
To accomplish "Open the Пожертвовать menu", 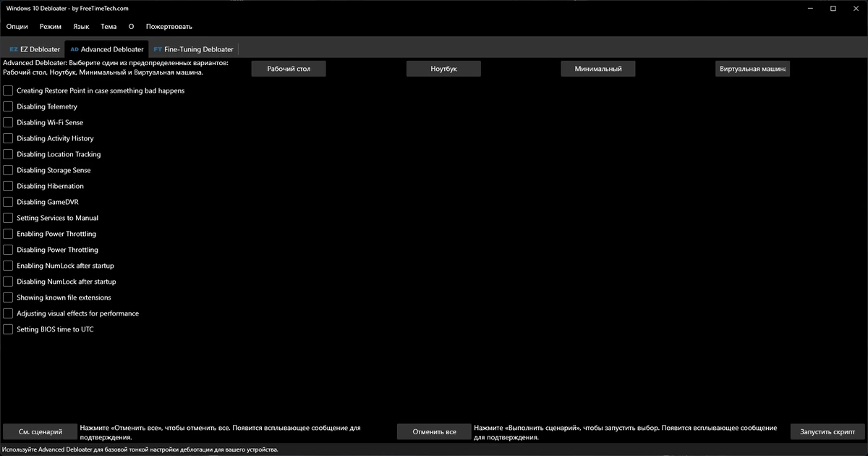I will point(169,26).
